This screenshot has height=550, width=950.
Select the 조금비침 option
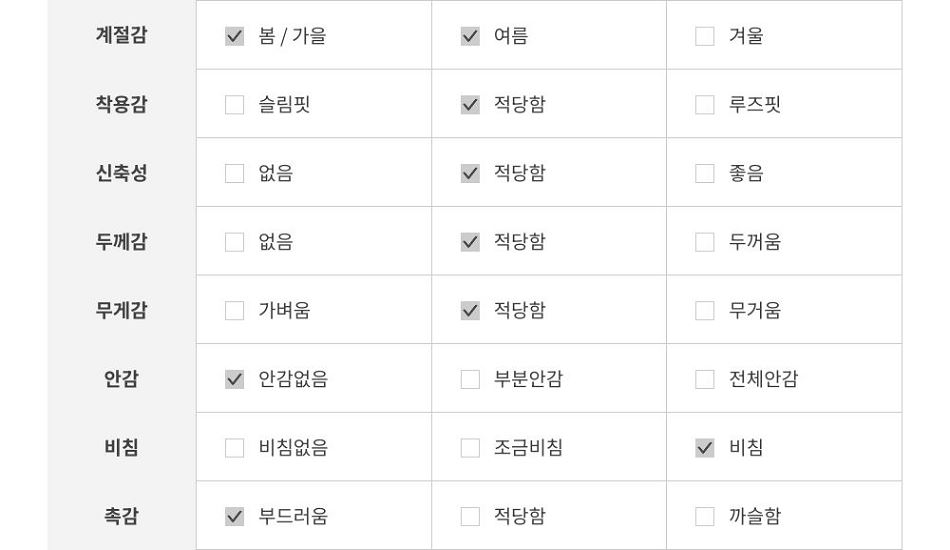[x=470, y=448]
